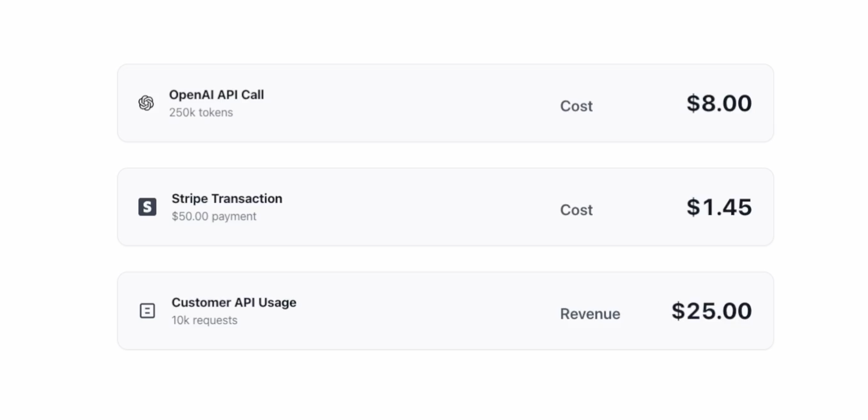868x420 pixels.
Task: Click the Revenue label
Action: coord(590,314)
